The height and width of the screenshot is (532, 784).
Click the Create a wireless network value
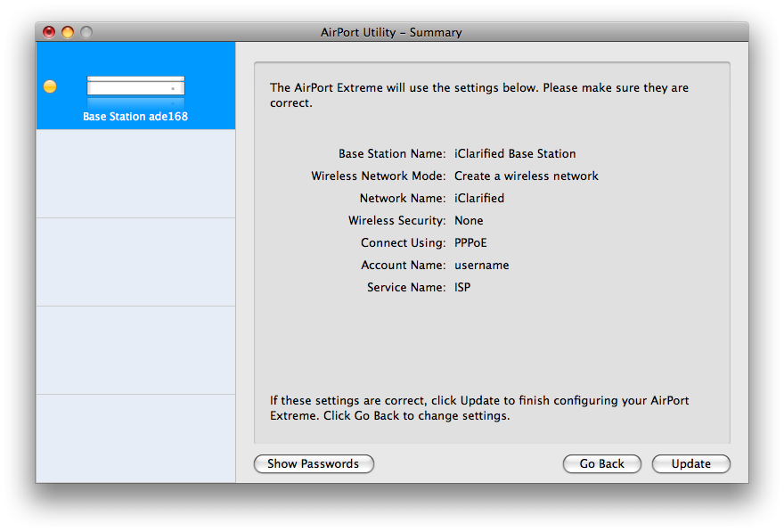coord(526,176)
